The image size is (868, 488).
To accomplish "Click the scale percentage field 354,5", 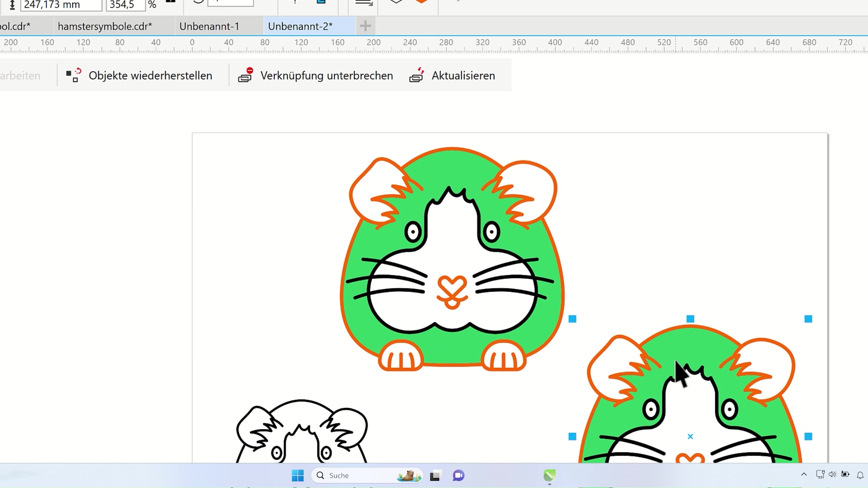I will tap(125, 5).
